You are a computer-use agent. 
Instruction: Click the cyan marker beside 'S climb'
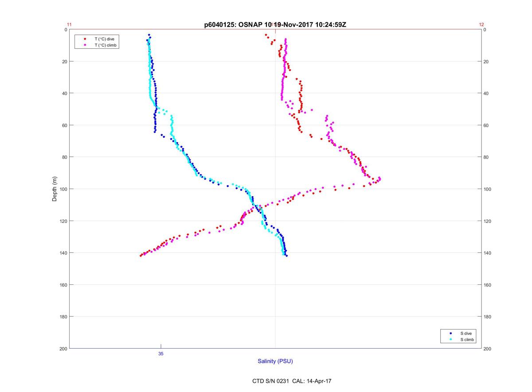pyautogui.click(x=450, y=339)
